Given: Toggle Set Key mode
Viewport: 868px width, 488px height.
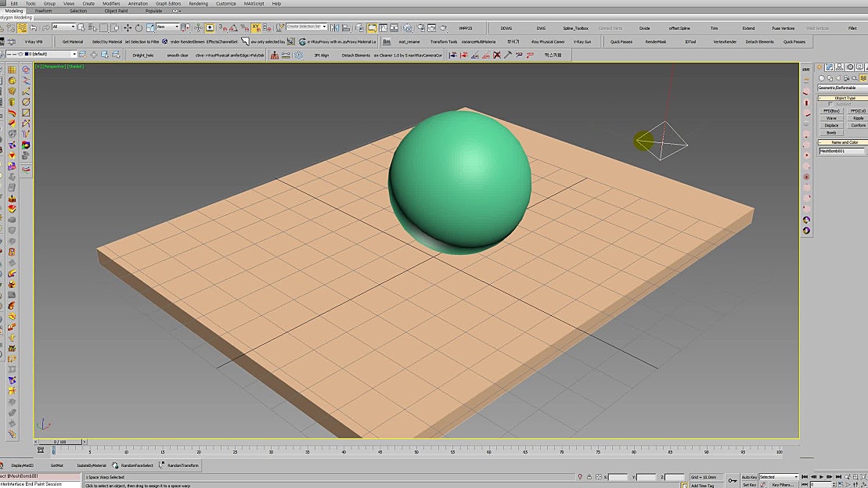Looking at the screenshot, I should click(749, 485).
